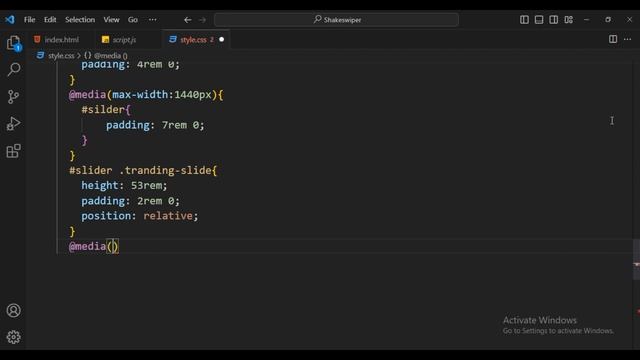The height and width of the screenshot is (360, 640).
Task: Switch to the index.html tab
Action: (x=61, y=40)
